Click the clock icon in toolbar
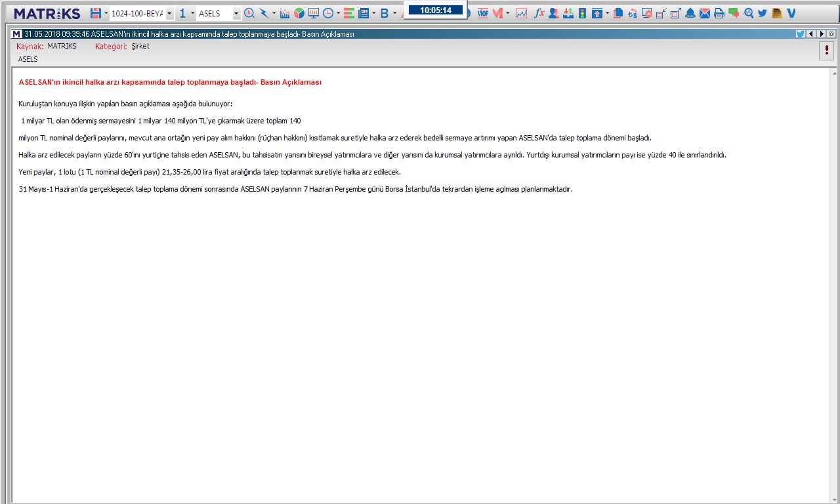 click(x=328, y=13)
